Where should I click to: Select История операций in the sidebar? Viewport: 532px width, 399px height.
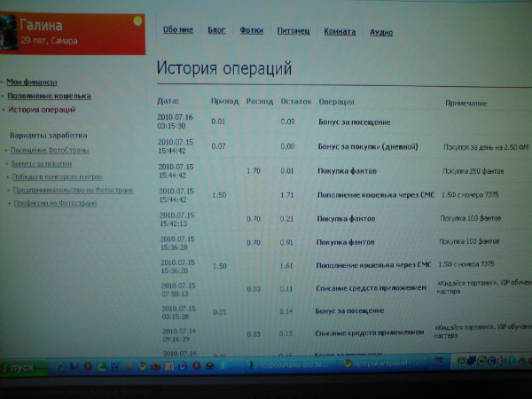pos(42,110)
